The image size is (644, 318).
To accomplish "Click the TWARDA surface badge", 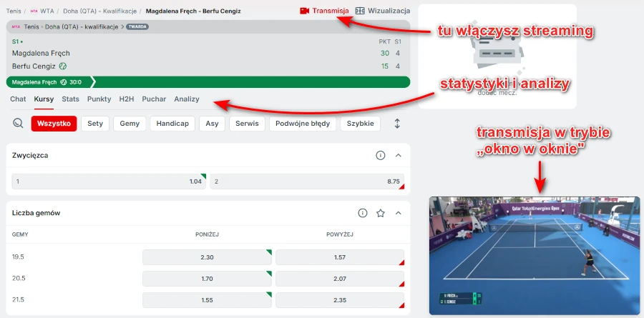I will [x=137, y=26].
